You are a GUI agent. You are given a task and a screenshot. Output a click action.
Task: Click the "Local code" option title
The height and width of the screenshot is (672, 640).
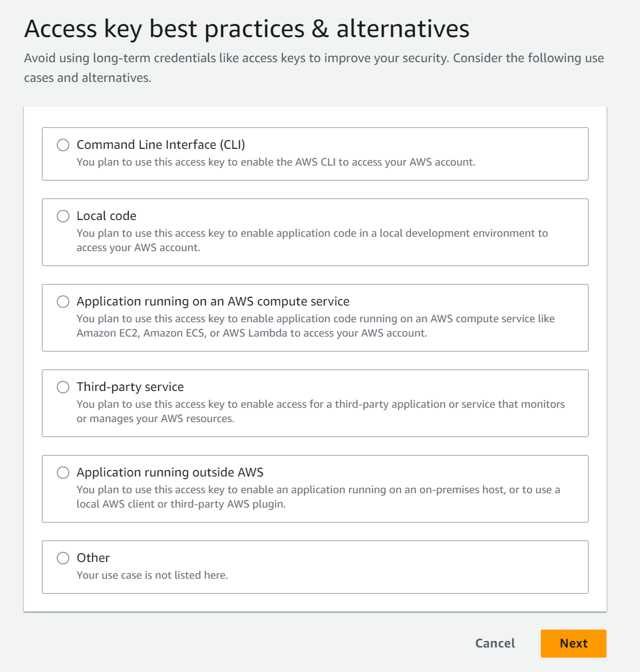tap(106, 216)
